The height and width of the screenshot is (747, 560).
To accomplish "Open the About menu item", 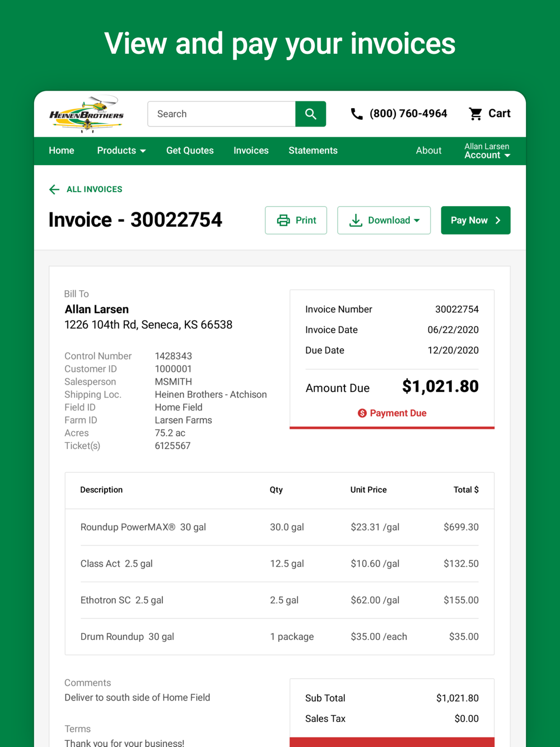I will (x=428, y=151).
